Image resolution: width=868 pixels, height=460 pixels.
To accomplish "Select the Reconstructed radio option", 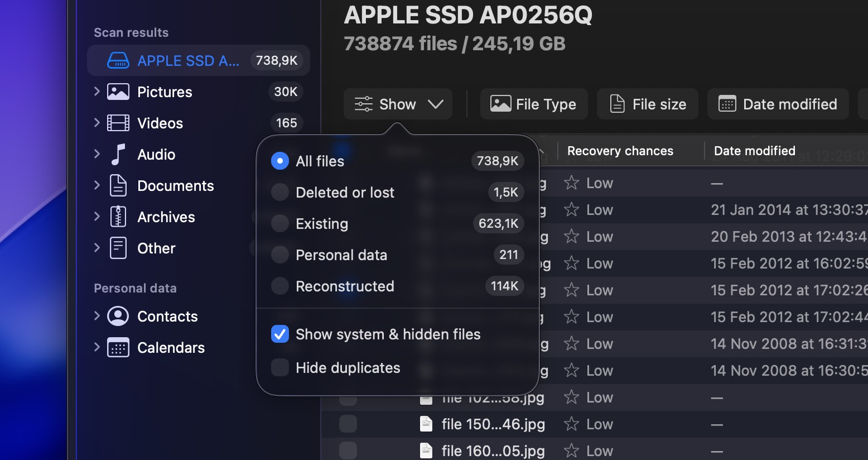I will pyautogui.click(x=279, y=286).
